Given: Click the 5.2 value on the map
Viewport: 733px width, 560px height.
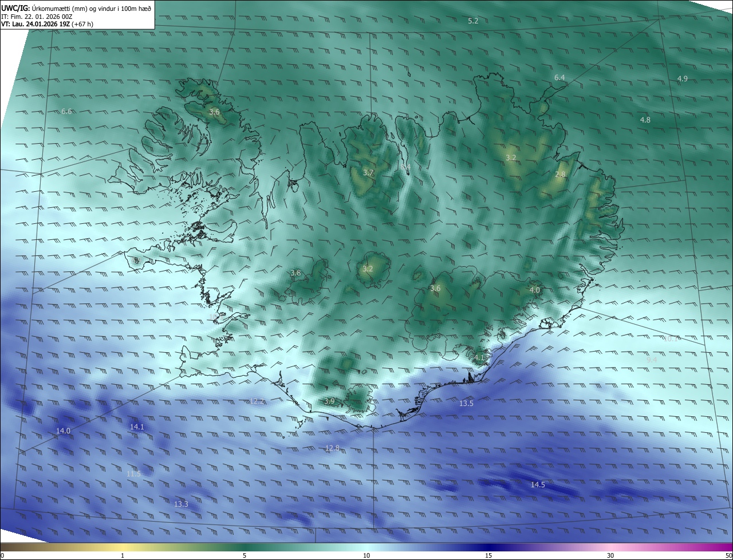Looking at the screenshot, I should pos(473,21).
